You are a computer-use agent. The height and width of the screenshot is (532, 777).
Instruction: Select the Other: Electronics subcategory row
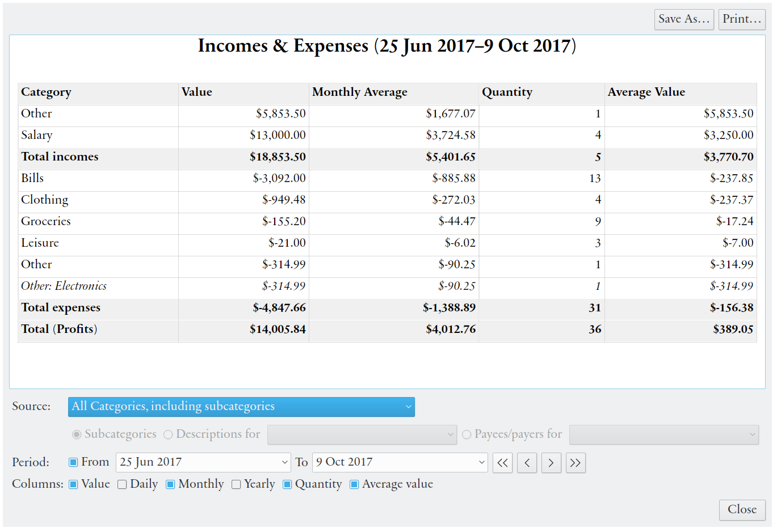tap(64, 286)
